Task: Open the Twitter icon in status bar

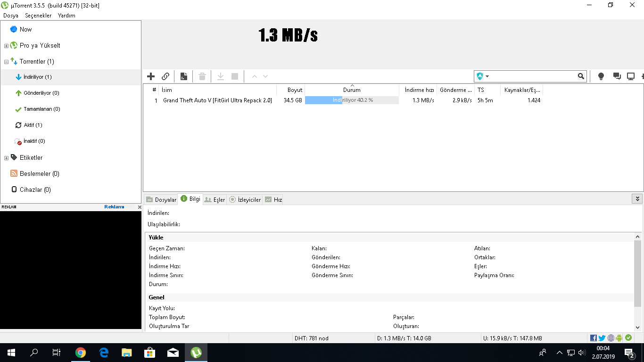Action: click(602, 338)
